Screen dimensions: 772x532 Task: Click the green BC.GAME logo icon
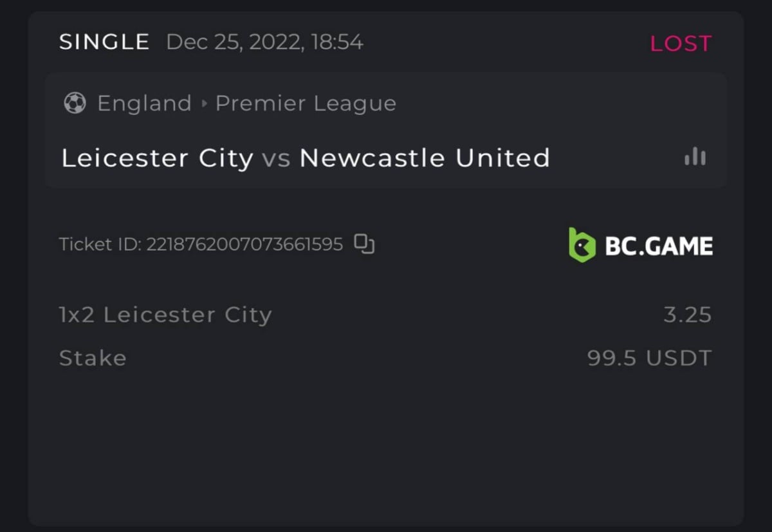click(x=582, y=244)
